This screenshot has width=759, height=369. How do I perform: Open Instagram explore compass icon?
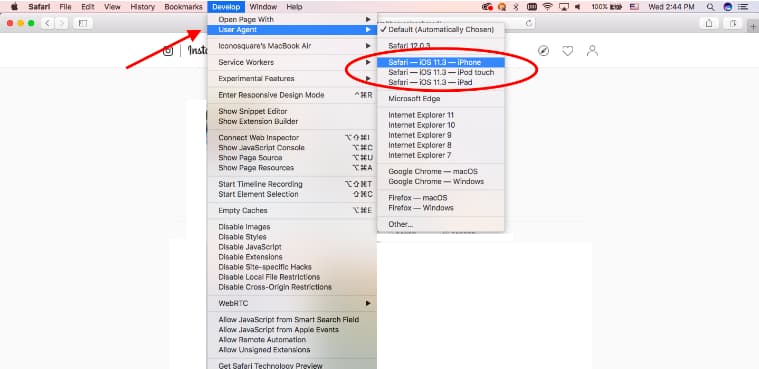(544, 51)
